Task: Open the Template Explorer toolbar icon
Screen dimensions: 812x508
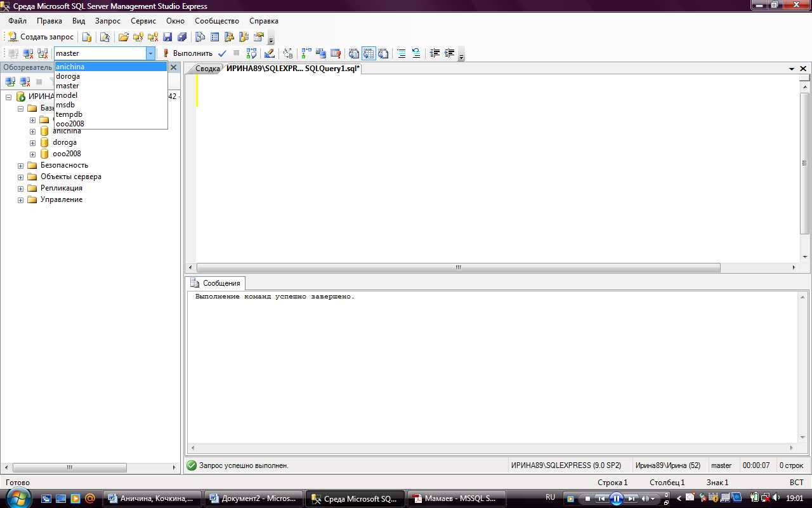Action: point(244,37)
